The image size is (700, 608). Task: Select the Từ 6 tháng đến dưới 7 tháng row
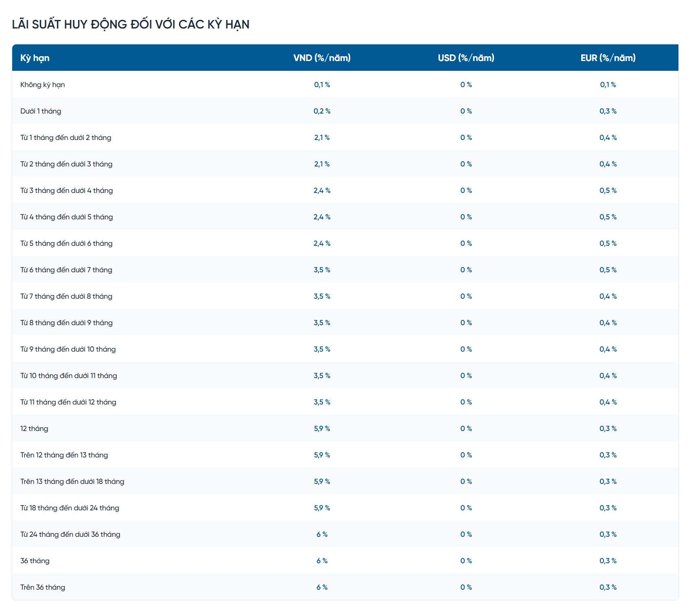point(345,269)
